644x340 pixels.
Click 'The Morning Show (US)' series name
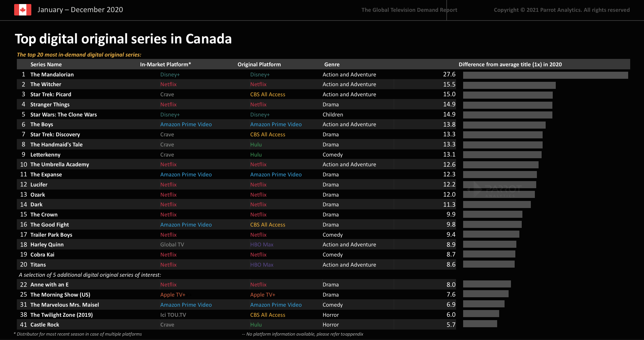coord(60,295)
